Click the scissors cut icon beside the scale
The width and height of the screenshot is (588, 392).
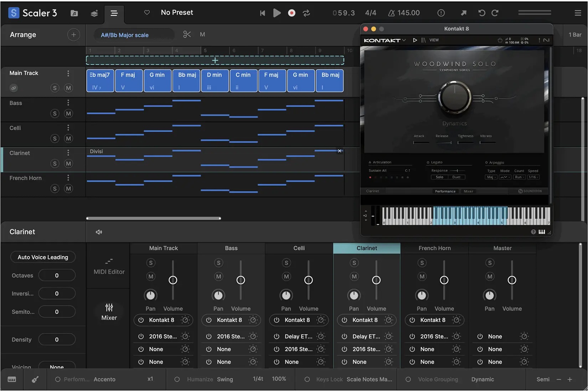187,34
